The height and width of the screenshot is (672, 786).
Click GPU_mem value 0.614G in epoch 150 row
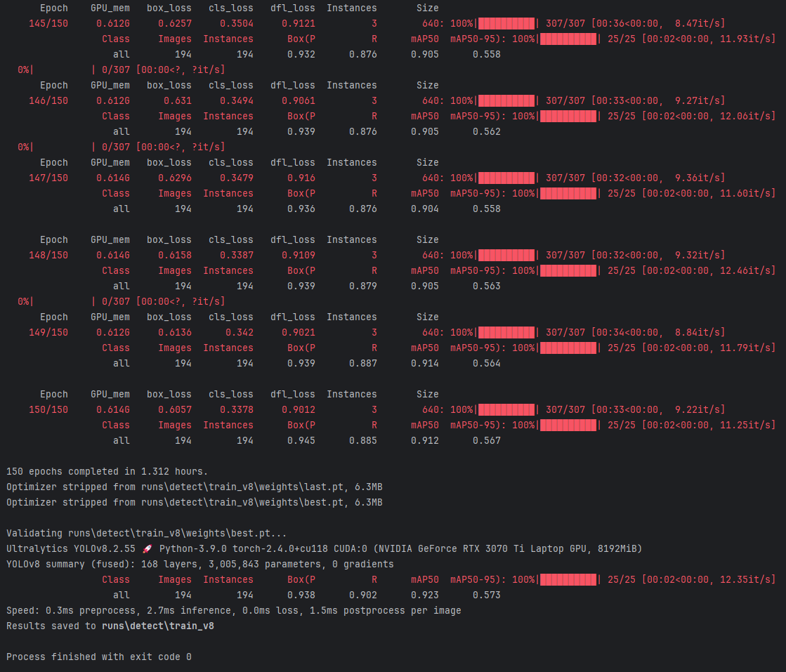pos(113,409)
